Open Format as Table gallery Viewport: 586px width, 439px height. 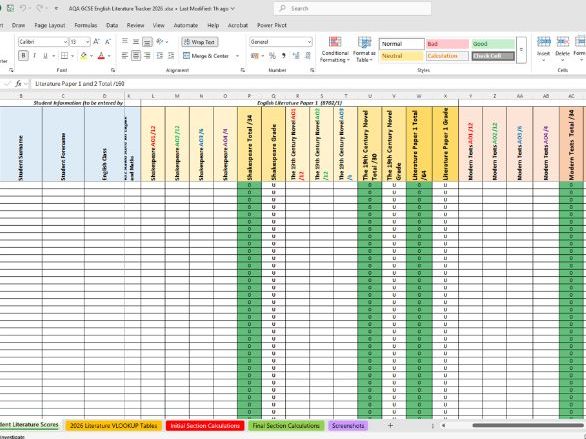[x=364, y=49]
